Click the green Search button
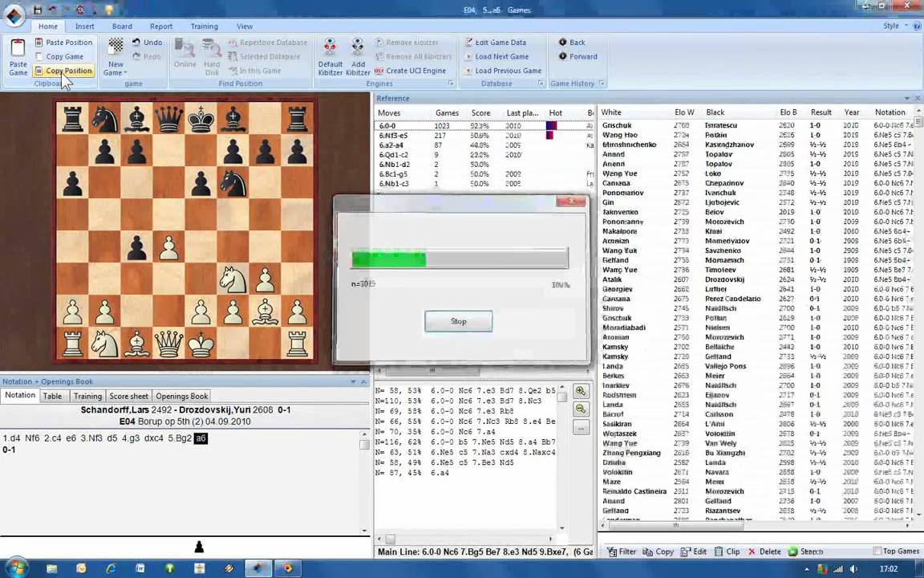This screenshot has height=578, width=924. [x=805, y=552]
